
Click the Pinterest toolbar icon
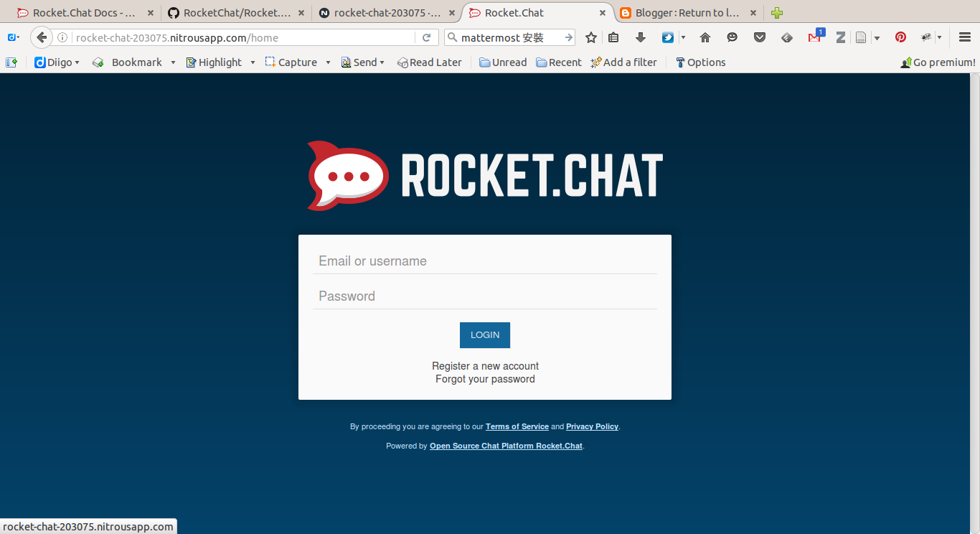click(900, 38)
